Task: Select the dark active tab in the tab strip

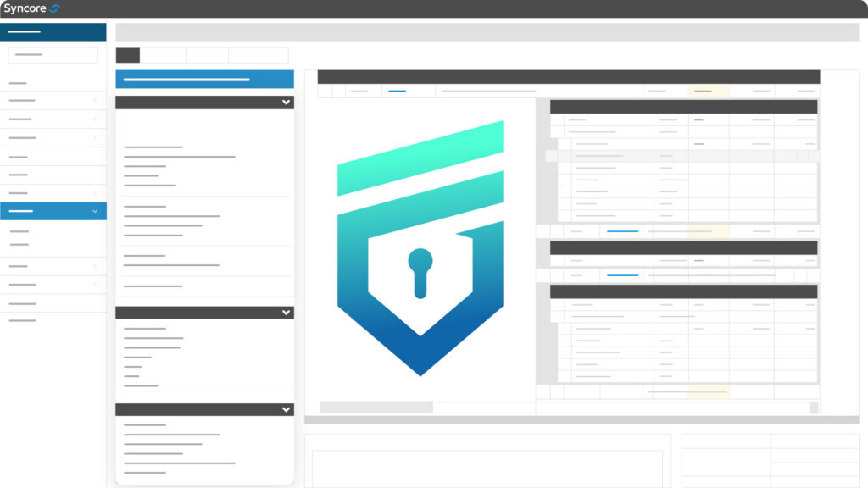Action: [x=127, y=56]
